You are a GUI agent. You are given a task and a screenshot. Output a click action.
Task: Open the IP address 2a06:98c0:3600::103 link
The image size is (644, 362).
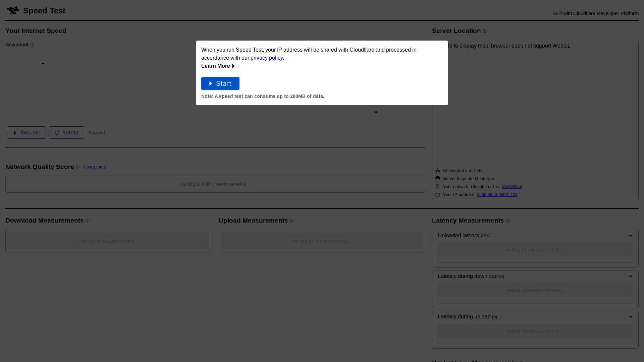[x=497, y=194]
